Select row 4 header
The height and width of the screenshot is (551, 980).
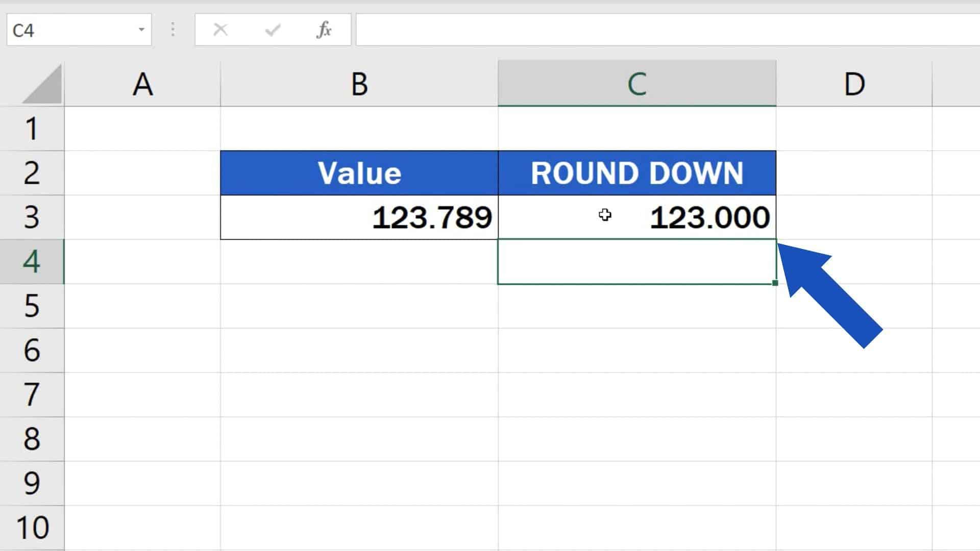pyautogui.click(x=32, y=261)
